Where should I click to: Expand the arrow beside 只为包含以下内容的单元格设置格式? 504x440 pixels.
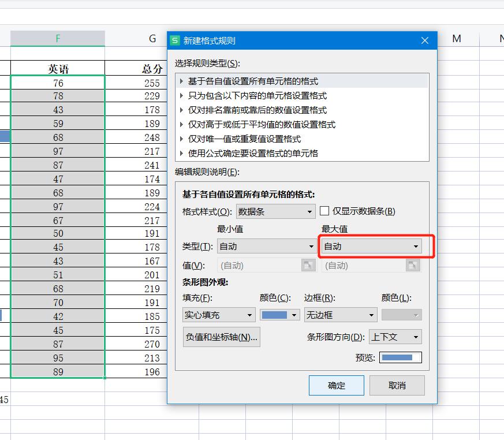[x=182, y=95]
